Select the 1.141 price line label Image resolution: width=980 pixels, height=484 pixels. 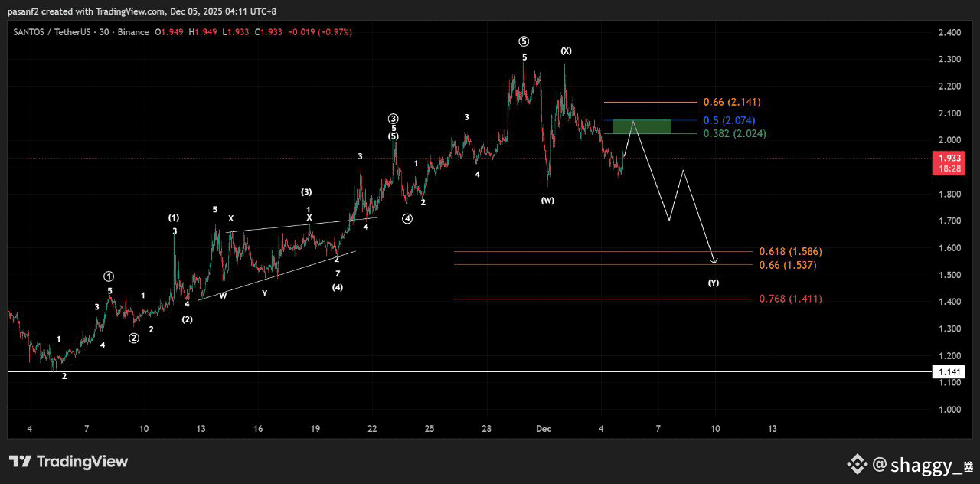[x=947, y=371]
